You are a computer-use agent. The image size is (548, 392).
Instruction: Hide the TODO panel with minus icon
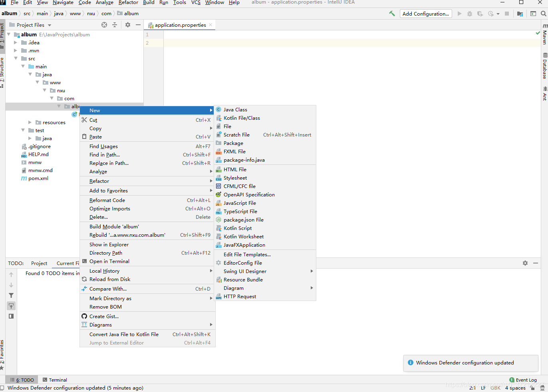point(536,263)
